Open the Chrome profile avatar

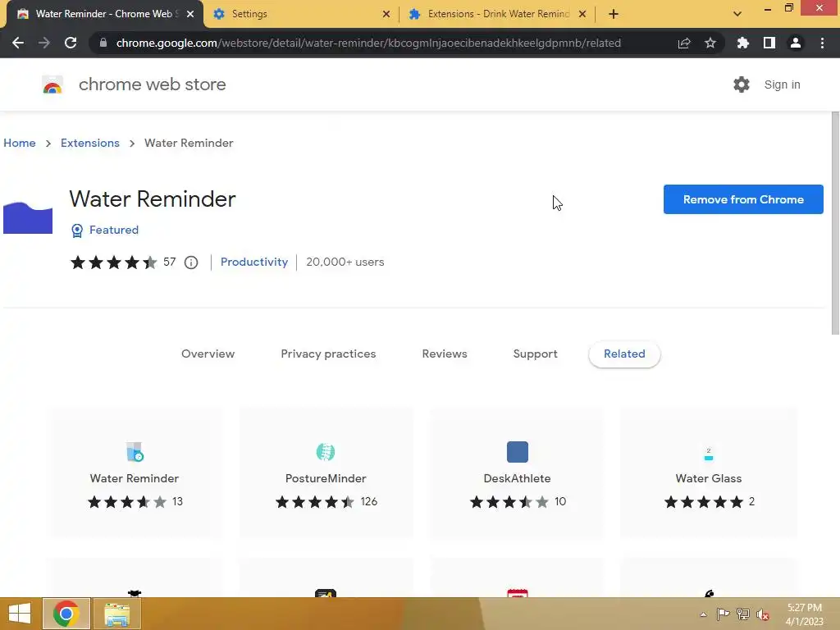tap(796, 43)
